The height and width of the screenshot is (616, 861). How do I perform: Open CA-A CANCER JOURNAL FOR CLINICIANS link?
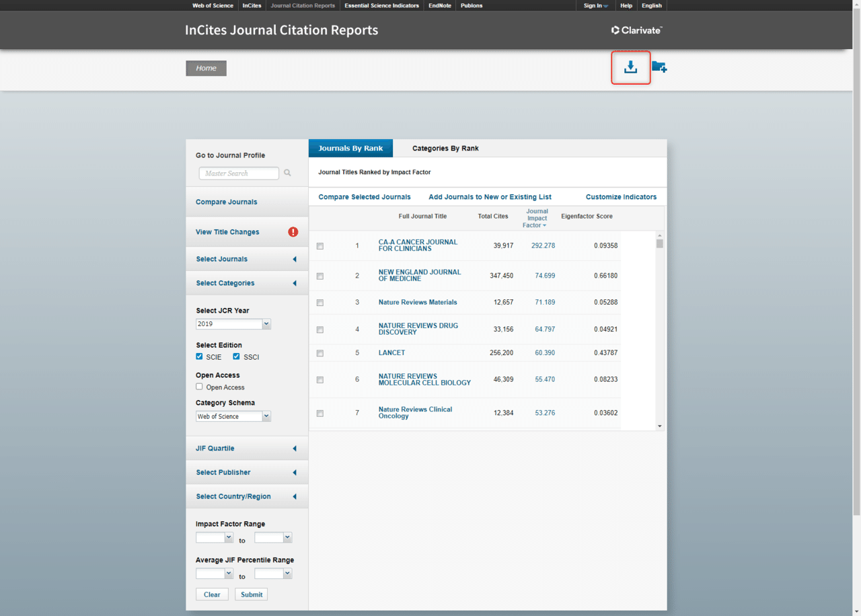[x=418, y=245]
